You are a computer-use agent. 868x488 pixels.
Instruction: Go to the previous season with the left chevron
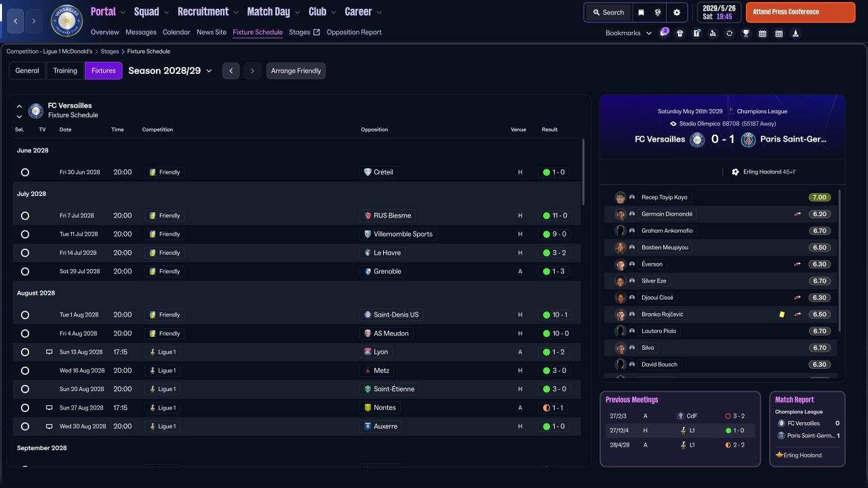pyautogui.click(x=231, y=70)
